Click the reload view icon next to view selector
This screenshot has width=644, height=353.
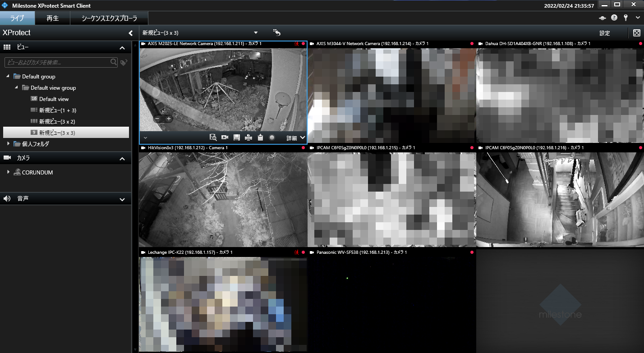click(277, 32)
